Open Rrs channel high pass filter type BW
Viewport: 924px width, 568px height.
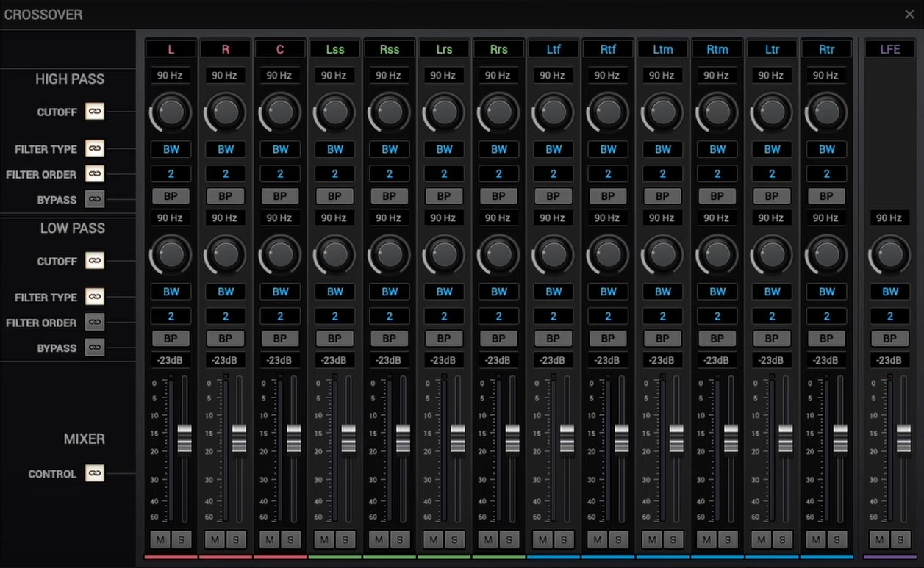pos(499,149)
